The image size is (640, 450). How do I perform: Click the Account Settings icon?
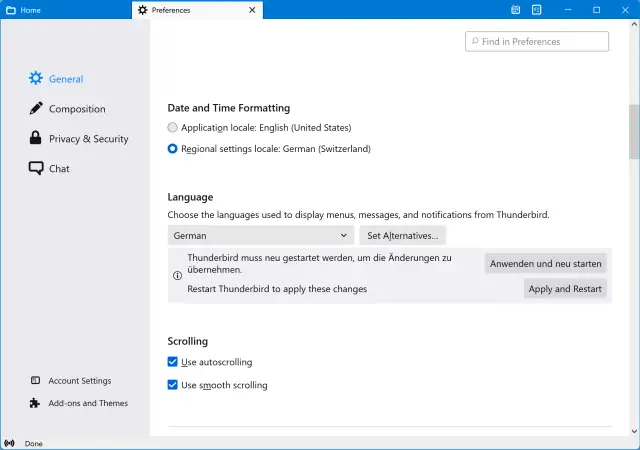[36, 381]
